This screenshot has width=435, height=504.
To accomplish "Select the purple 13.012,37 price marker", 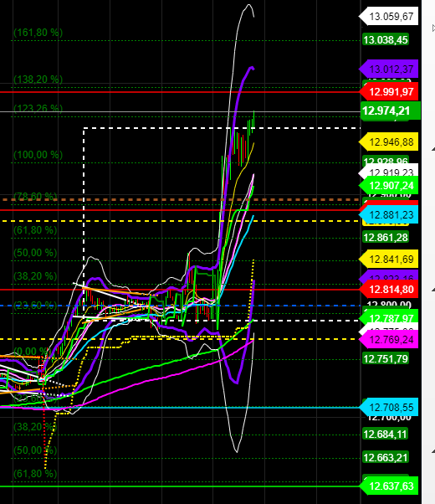I will [388, 69].
